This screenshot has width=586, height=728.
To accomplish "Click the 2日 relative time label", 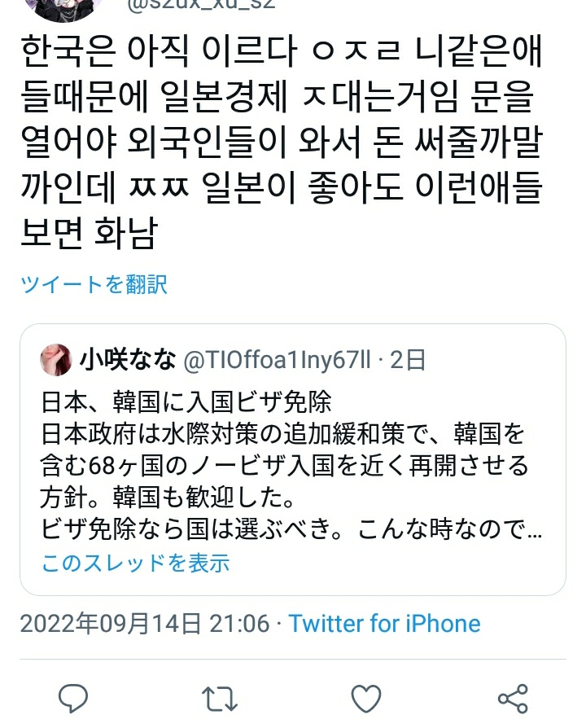I will click(x=408, y=360).
